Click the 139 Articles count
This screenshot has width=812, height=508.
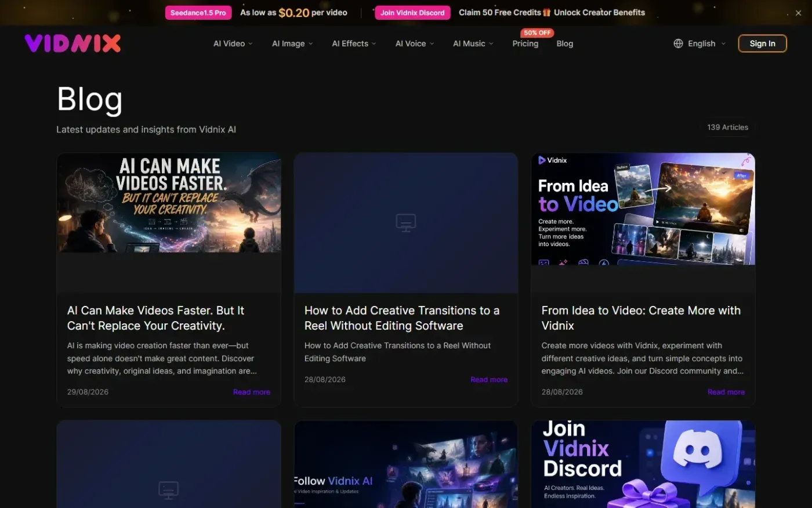tap(727, 127)
